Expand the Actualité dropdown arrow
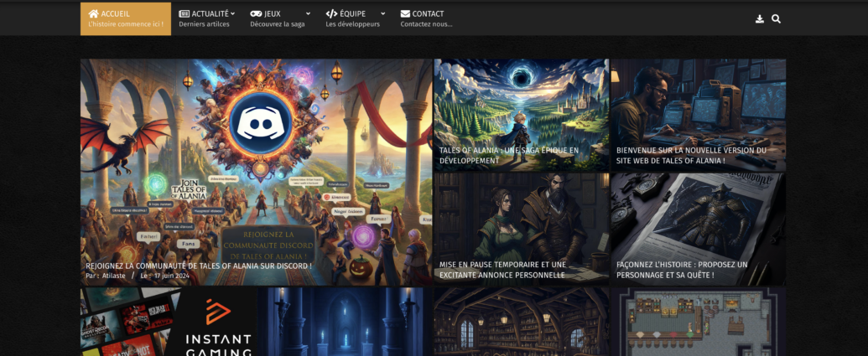Screen dimensions: 868x356 pos(232,13)
